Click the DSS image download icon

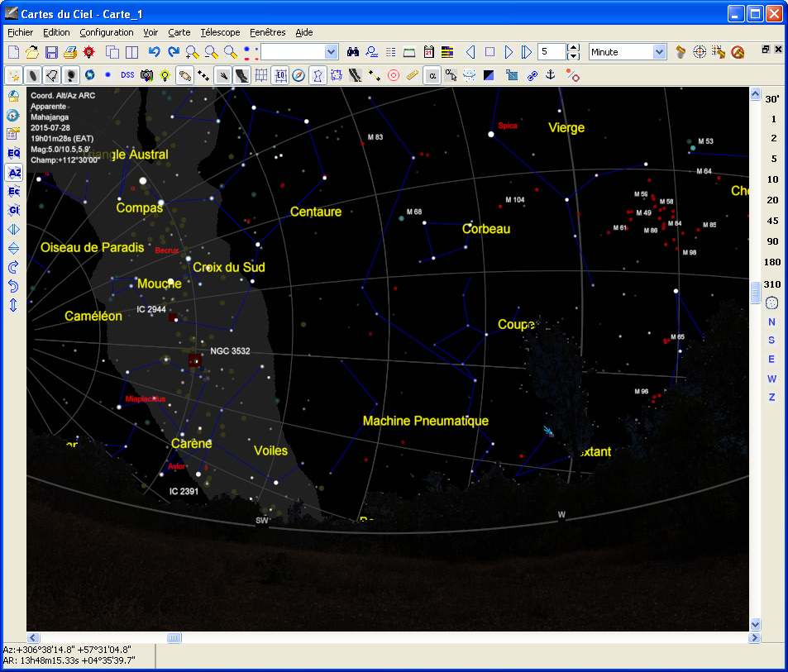[x=127, y=75]
